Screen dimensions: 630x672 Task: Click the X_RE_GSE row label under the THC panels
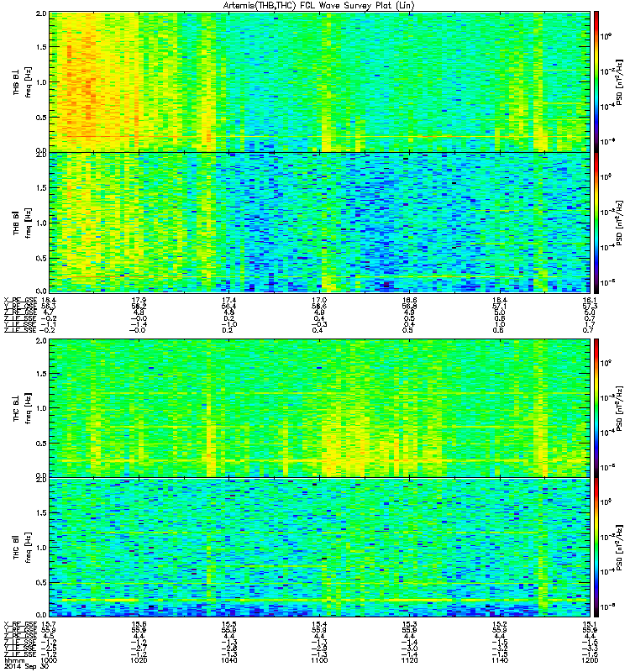(x=20, y=623)
